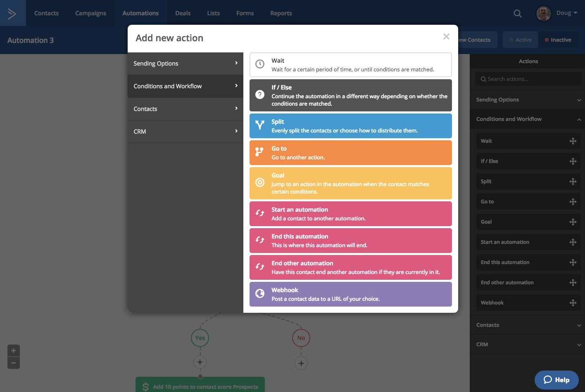
Task: Open the CRM category in the dialog
Action: coord(185,132)
